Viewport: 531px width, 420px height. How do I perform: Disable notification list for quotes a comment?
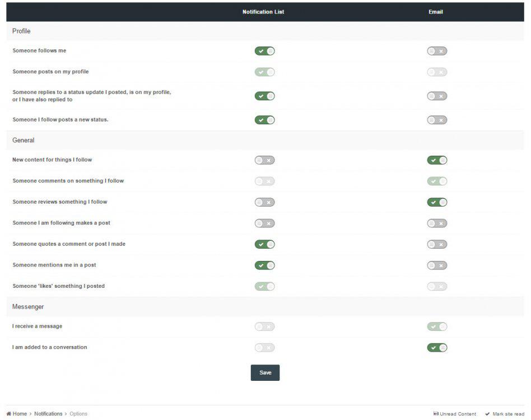point(264,244)
